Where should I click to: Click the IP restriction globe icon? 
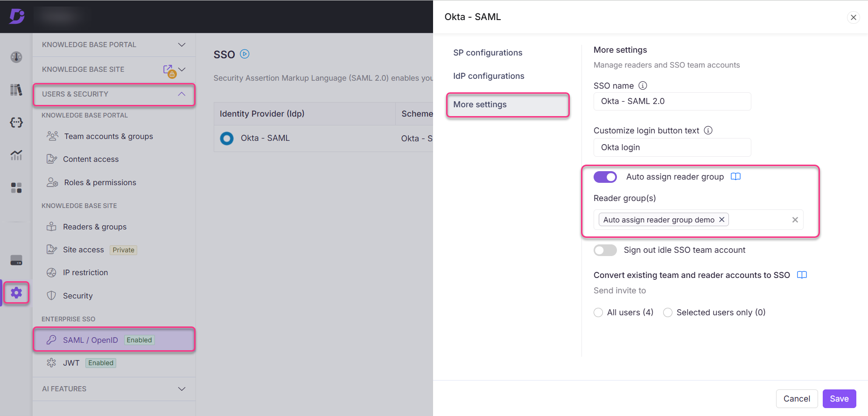[x=51, y=272]
